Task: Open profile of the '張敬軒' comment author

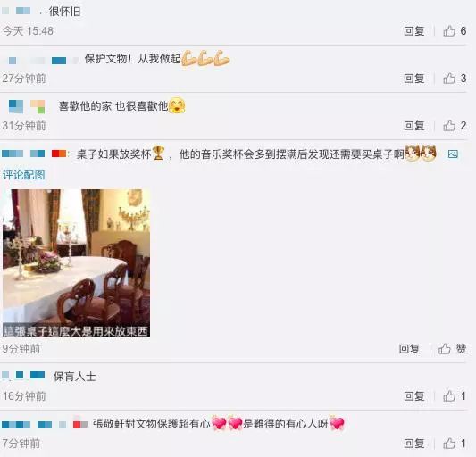Action: tap(45, 424)
